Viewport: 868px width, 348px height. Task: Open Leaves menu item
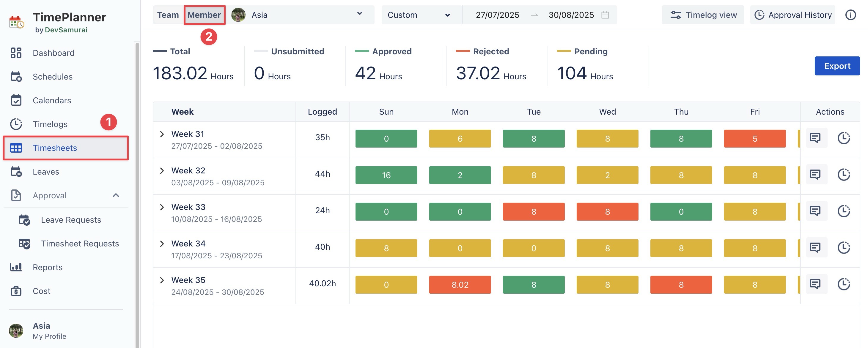click(46, 172)
